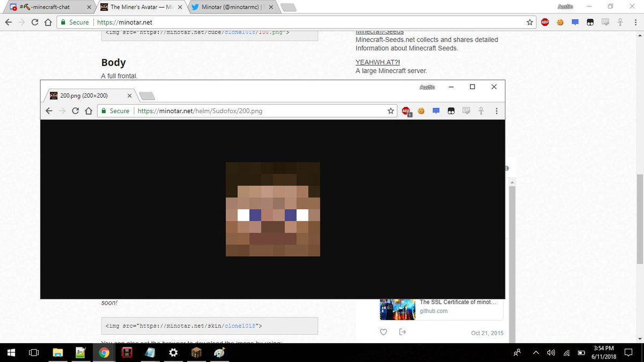Close the #minecraft-chat tab
Image resolution: width=644 pixels, height=362 pixels.
point(89,8)
